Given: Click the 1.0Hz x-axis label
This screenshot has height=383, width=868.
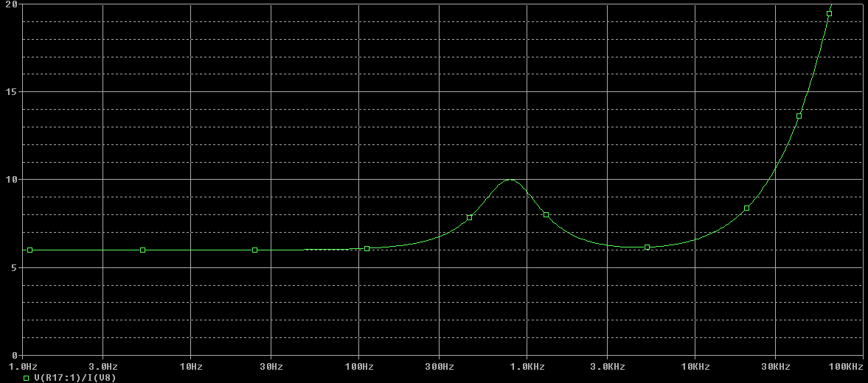Looking at the screenshot, I should point(23,366).
